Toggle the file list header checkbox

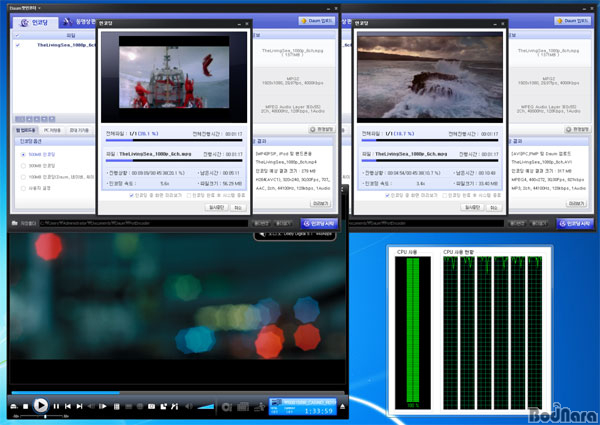pos(18,36)
